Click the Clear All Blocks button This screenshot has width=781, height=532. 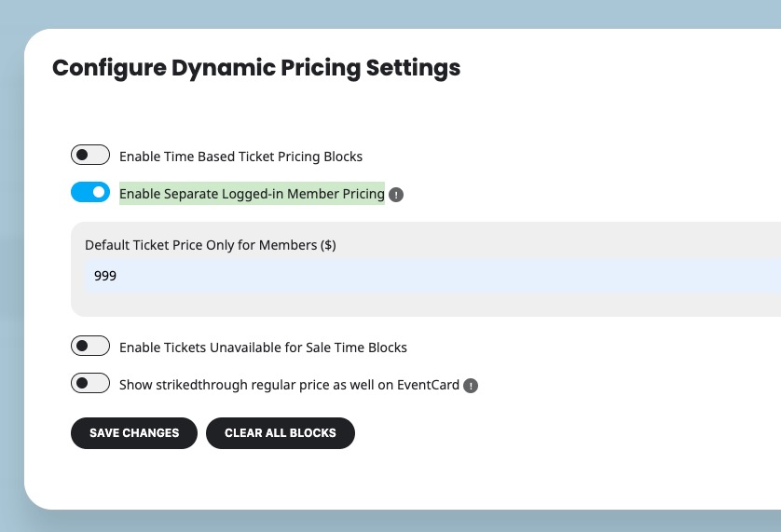(x=281, y=433)
